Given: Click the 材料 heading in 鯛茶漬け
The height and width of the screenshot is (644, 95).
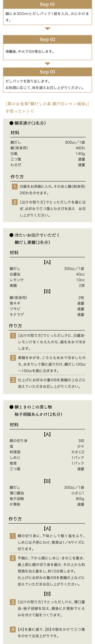Looking at the screenshot, I should (15, 133).
